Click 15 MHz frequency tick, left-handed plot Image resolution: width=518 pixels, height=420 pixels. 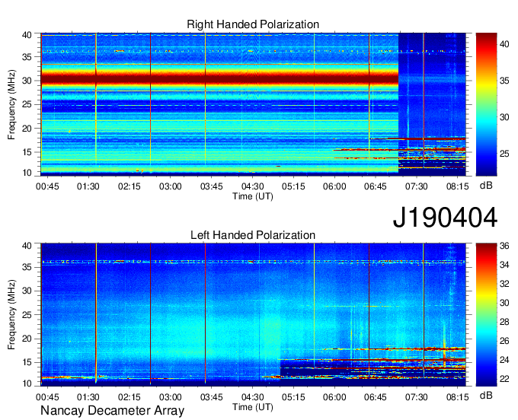[27, 363]
